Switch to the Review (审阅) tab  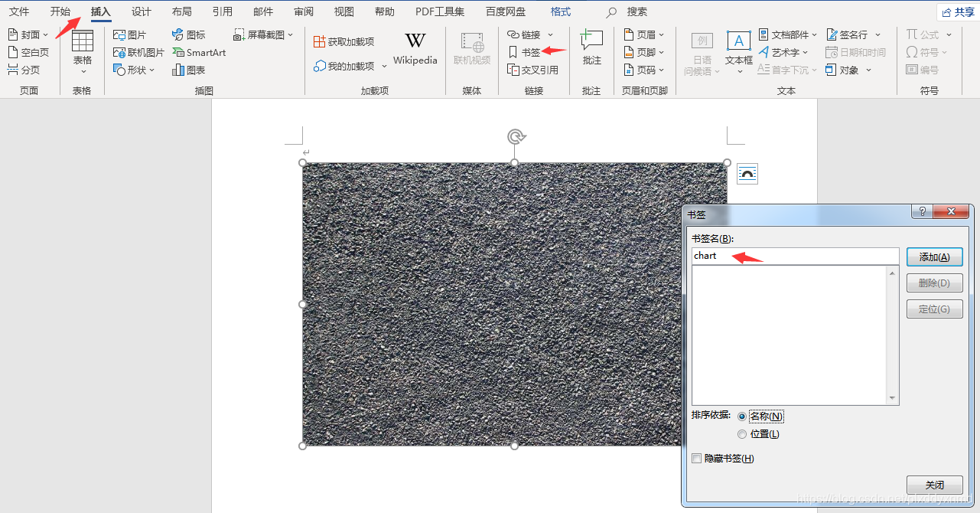[x=304, y=11]
